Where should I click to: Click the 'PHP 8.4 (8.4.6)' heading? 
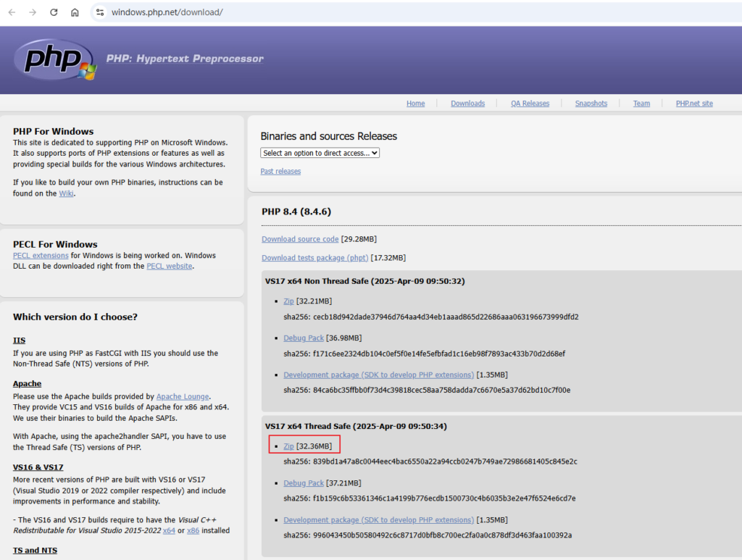pos(296,212)
